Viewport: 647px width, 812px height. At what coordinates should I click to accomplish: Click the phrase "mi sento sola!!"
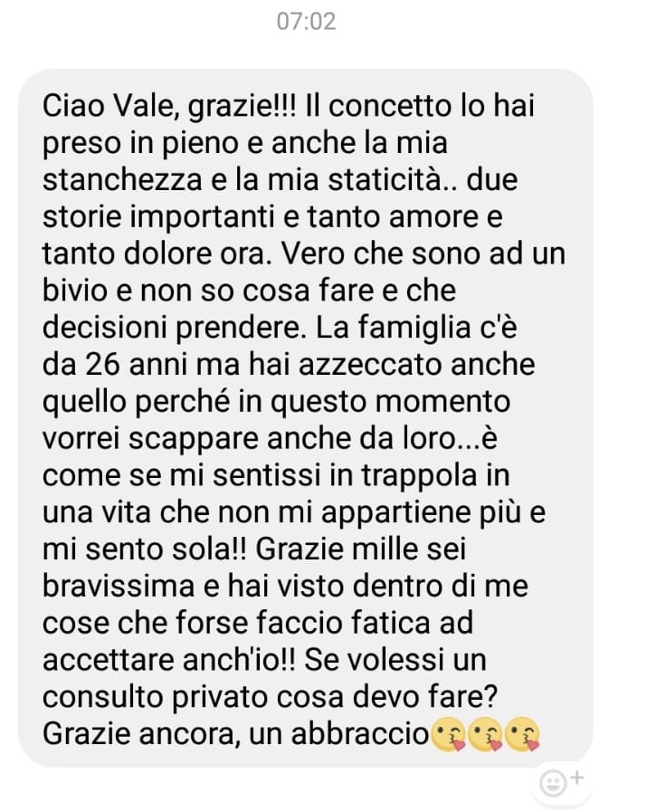[x=145, y=549]
